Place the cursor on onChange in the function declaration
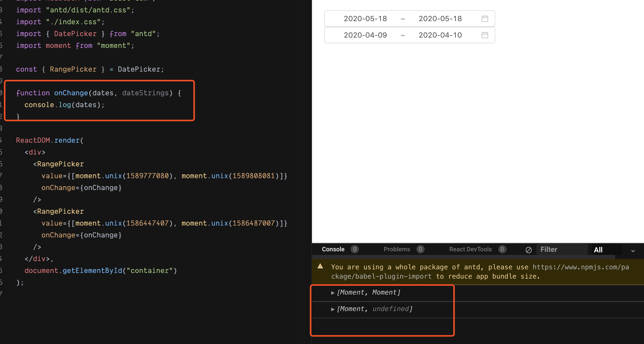 click(x=71, y=93)
